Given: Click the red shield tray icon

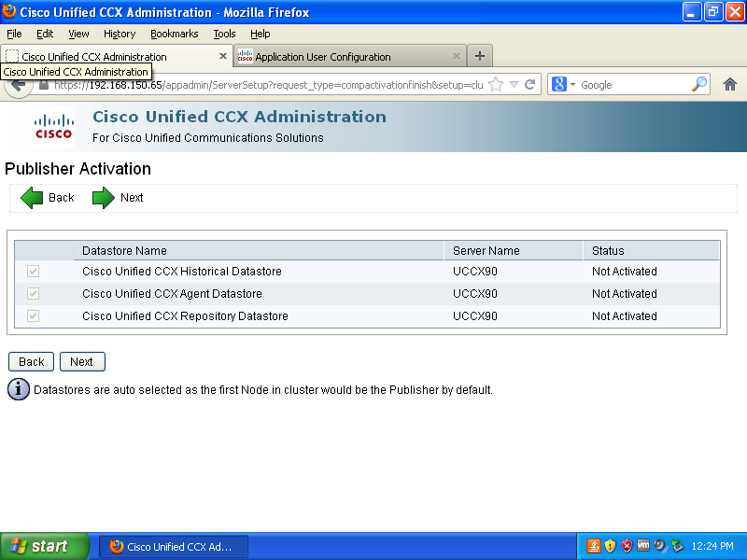Looking at the screenshot, I should (x=627, y=546).
